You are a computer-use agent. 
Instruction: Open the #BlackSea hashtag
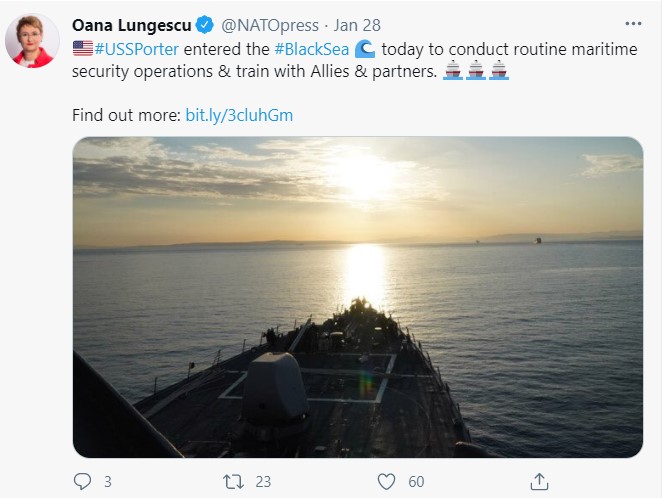310,49
